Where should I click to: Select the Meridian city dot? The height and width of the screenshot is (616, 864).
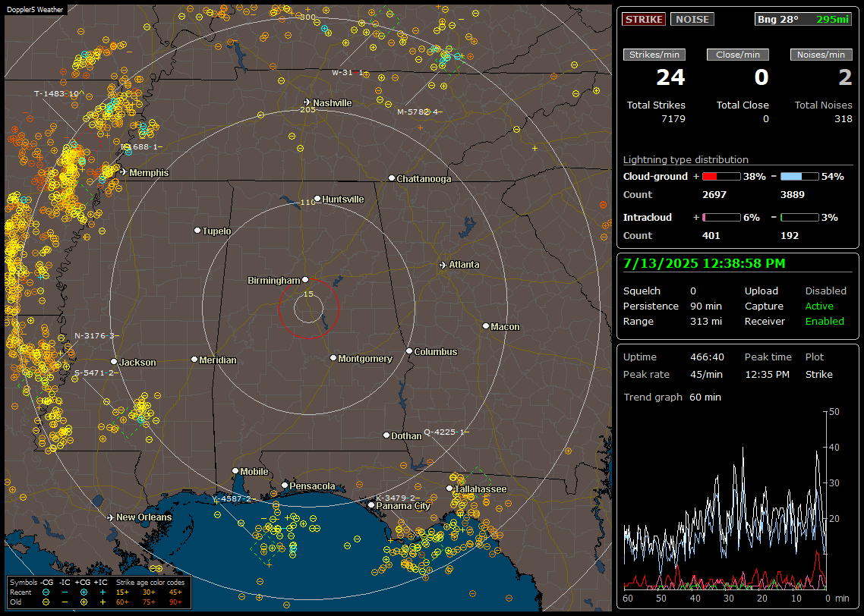pyautogui.click(x=194, y=360)
